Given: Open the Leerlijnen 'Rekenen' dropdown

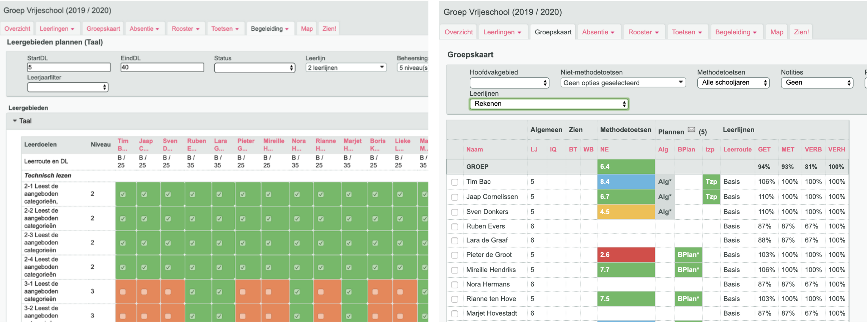Looking at the screenshot, I should pos(549,104).
